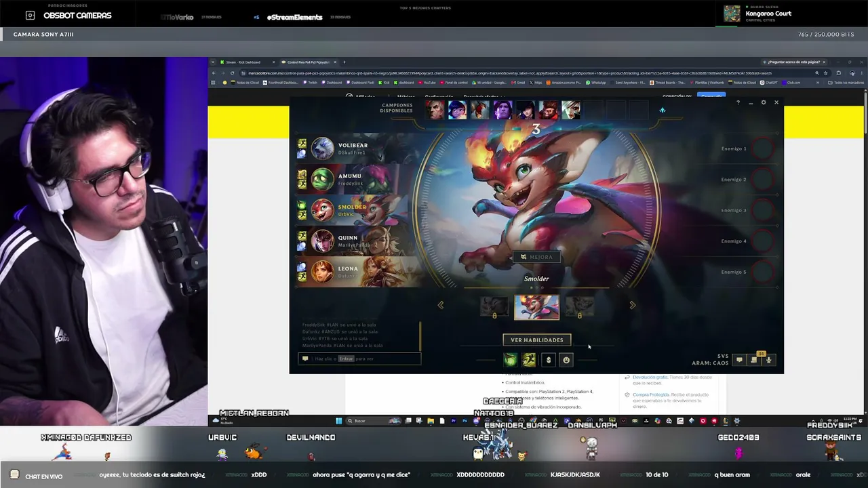The image size is (868, 488).
Task: Select the red dragon champion in the bench
Action: click(480, 110)
